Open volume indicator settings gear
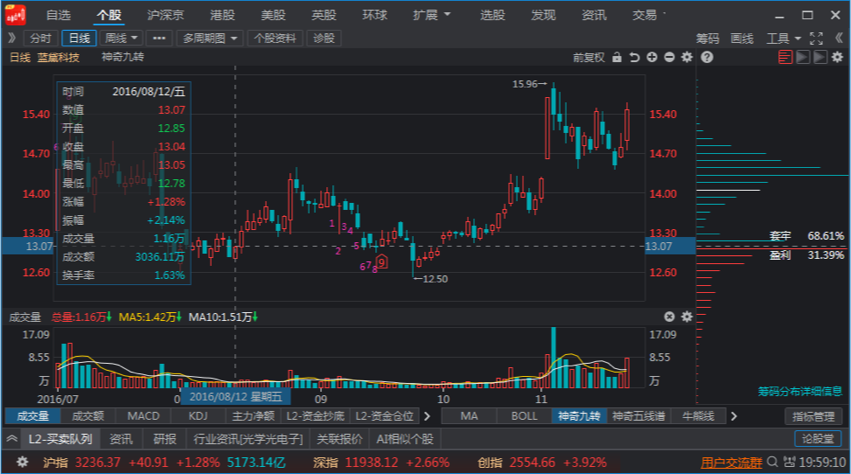Viewport: 851px width, 474px height. point(687,317)
